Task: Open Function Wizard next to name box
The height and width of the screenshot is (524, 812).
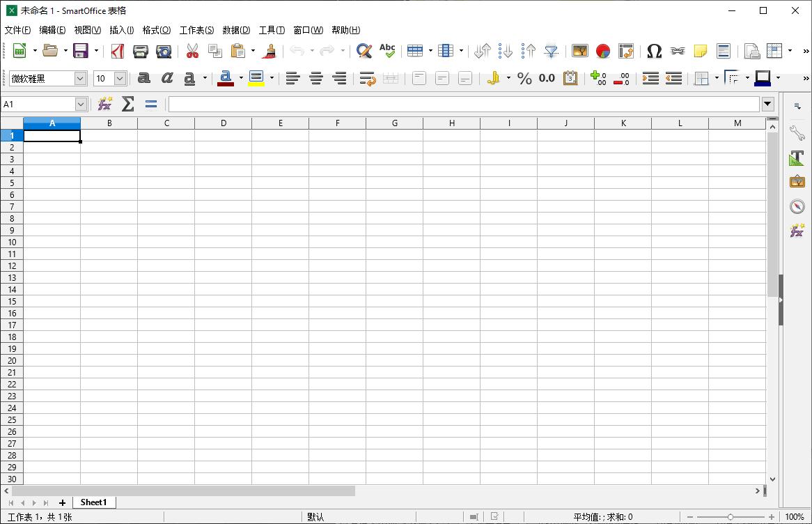Action: click(105, 104)
